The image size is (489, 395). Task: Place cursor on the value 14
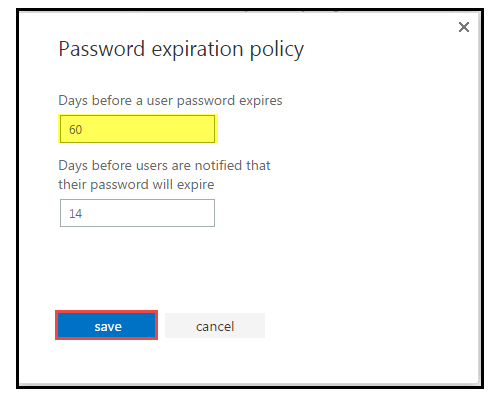point(75,213)
